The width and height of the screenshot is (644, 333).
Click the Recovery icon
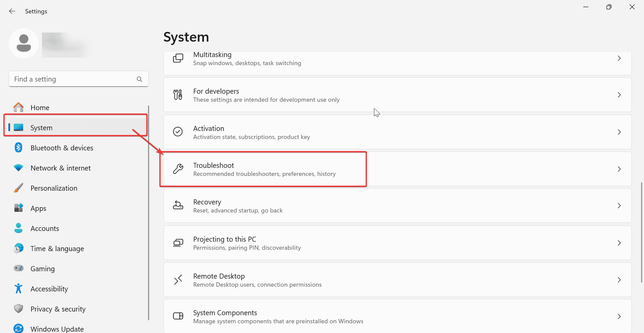pyautogui.click(x=178, y=205)
